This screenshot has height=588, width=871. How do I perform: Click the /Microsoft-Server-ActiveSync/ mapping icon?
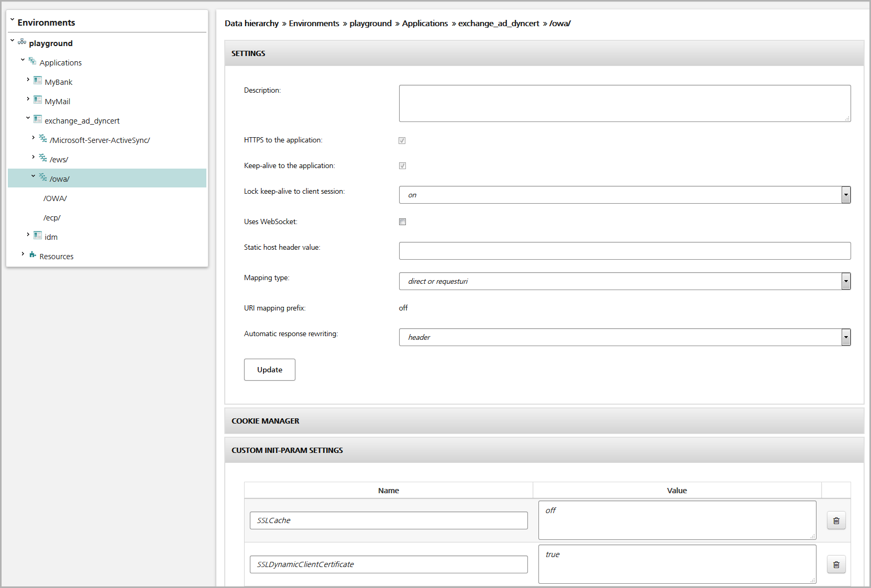(x=43, y=138)
